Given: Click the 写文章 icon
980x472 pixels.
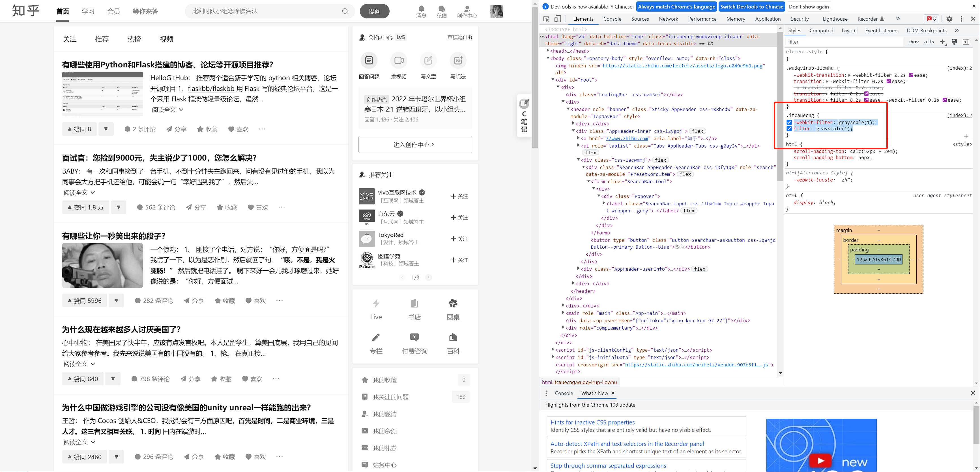Looking at the screenshot, I should [x=428, y=60].
